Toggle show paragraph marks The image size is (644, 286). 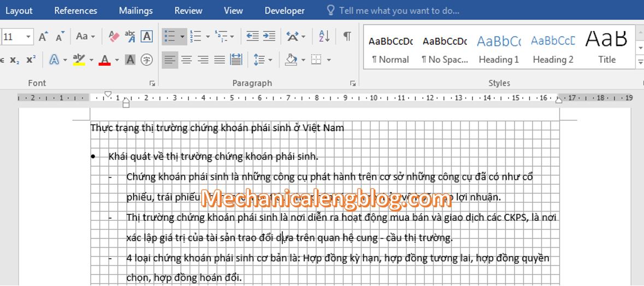(347, 37)
